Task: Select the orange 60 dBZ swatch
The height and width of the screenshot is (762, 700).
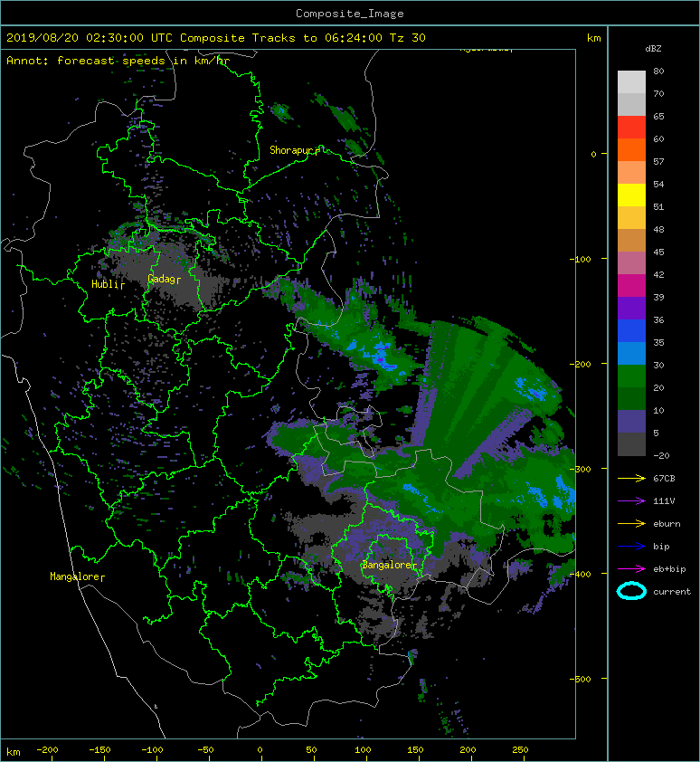Action: (631, 149)
